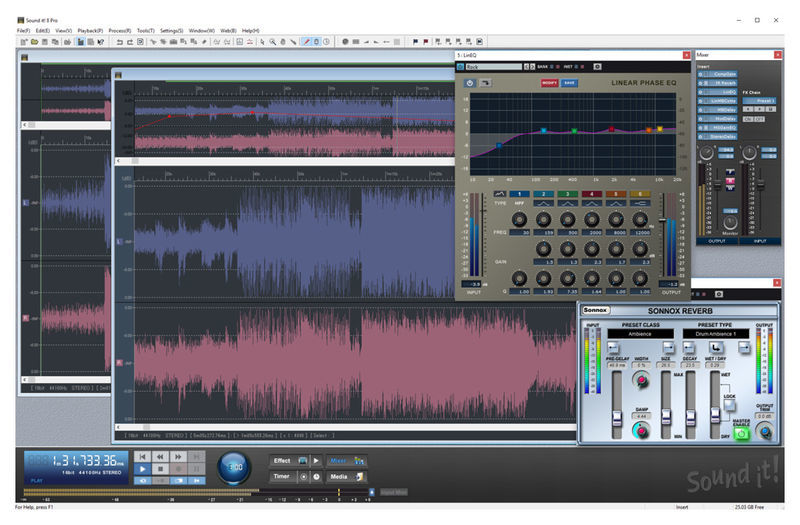Click the analyzer curve icon left of band 1
Screen dimensions: 800x525
500,194
